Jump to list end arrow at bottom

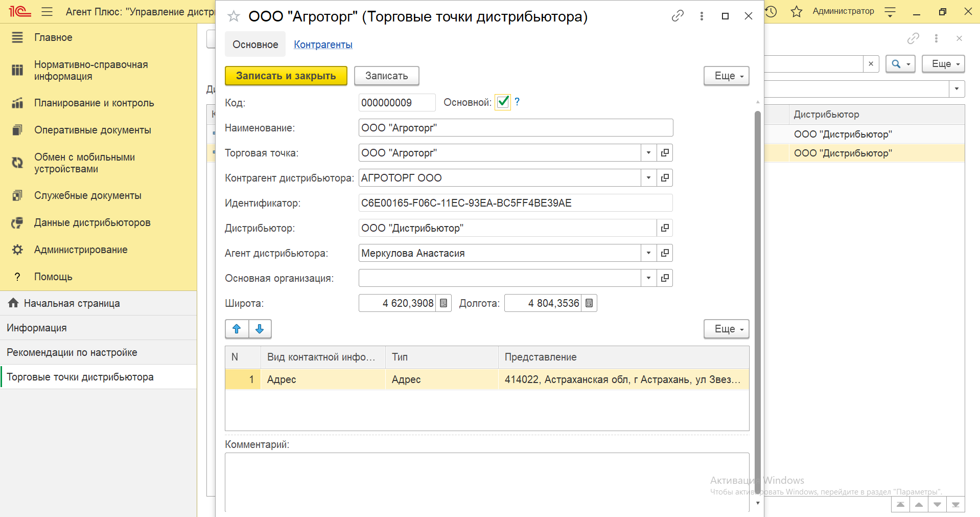955,505
